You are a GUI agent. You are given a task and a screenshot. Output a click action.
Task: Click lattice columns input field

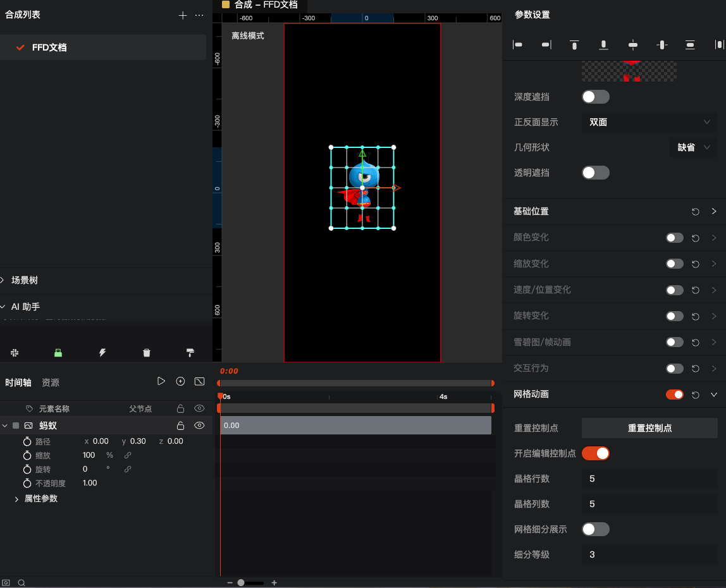tap(649, 504)
